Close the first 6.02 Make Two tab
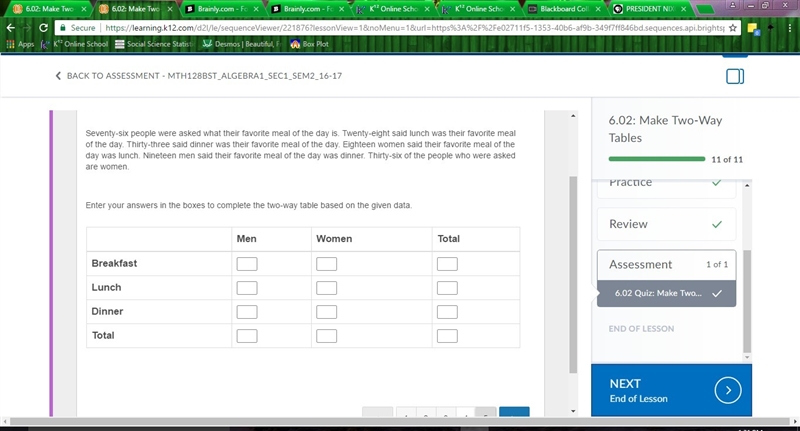 click(x=84, y=9)
